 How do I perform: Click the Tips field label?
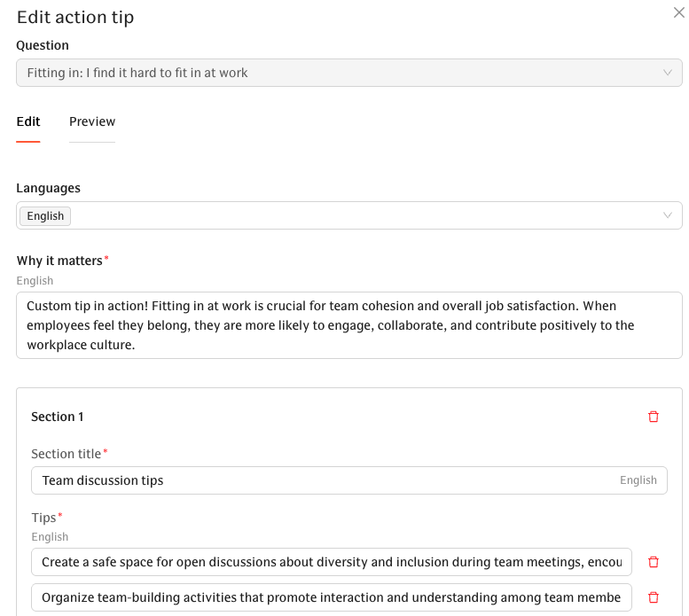pos(44,518)
